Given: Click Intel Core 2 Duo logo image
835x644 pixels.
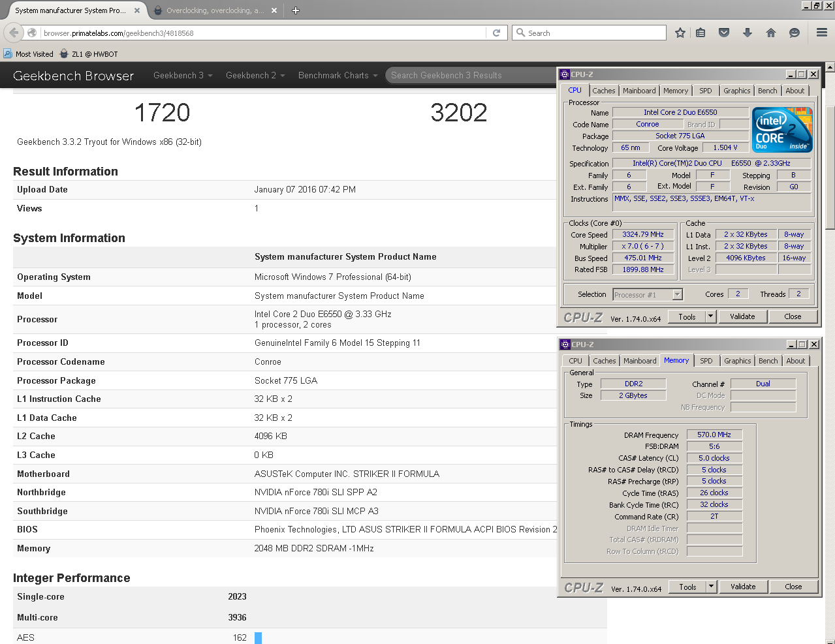Looking at the screenshot, I should 782,129.
